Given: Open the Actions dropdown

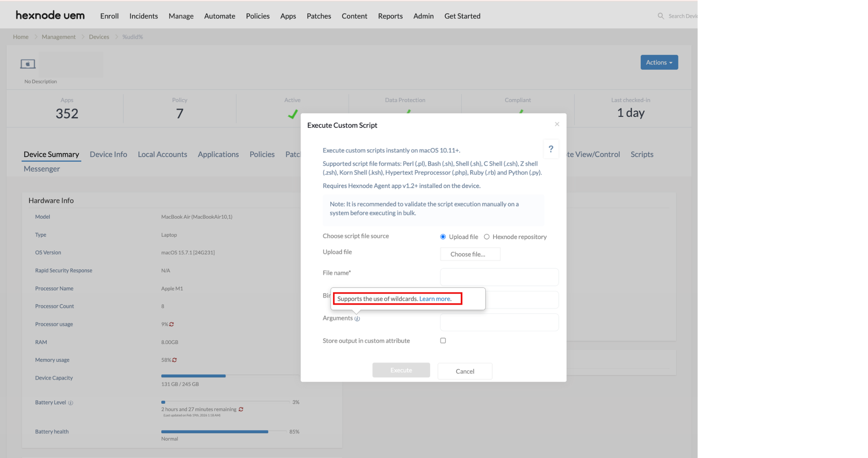Looking at the screenshot, I should 659,62.
